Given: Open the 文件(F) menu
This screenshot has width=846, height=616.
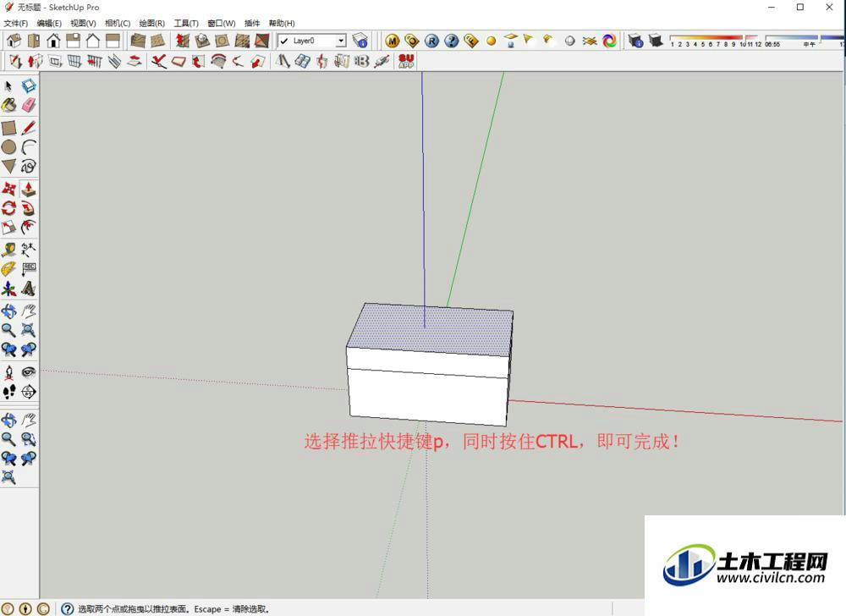Looking at the screenshot, I should point(15,23).
